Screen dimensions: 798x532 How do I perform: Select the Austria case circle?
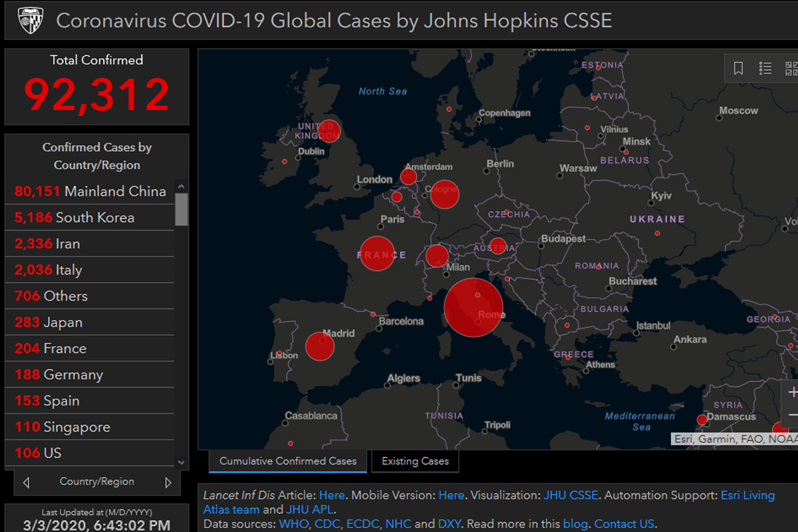(x=497, y=246)
